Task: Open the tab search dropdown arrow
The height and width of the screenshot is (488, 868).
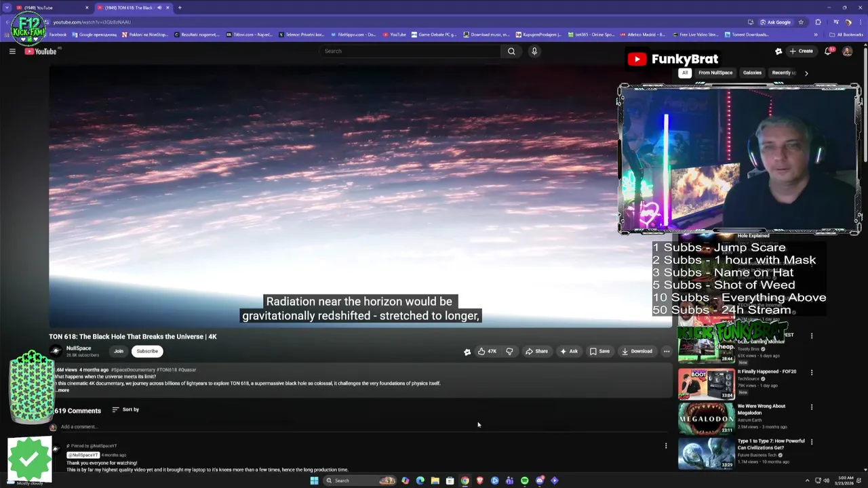Action: tap(7, 7)
